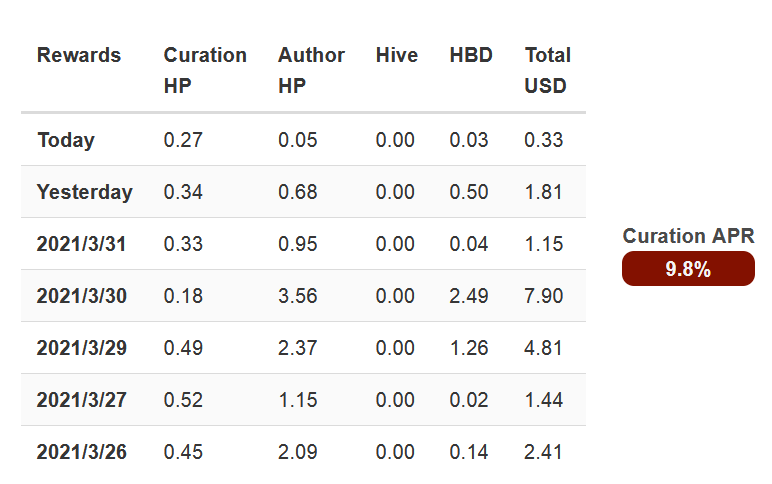
Task: Click the 2021/3/31 date row
Action: [303, 244]
